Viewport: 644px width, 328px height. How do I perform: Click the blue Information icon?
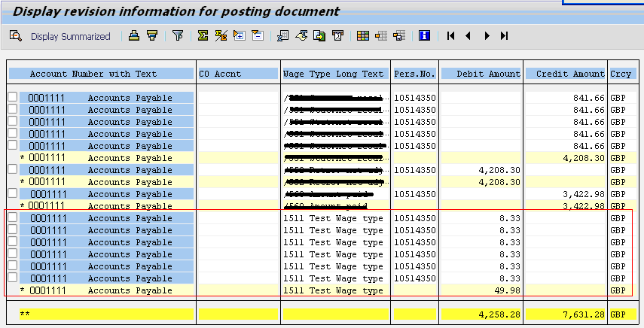(x=424, y=36)
